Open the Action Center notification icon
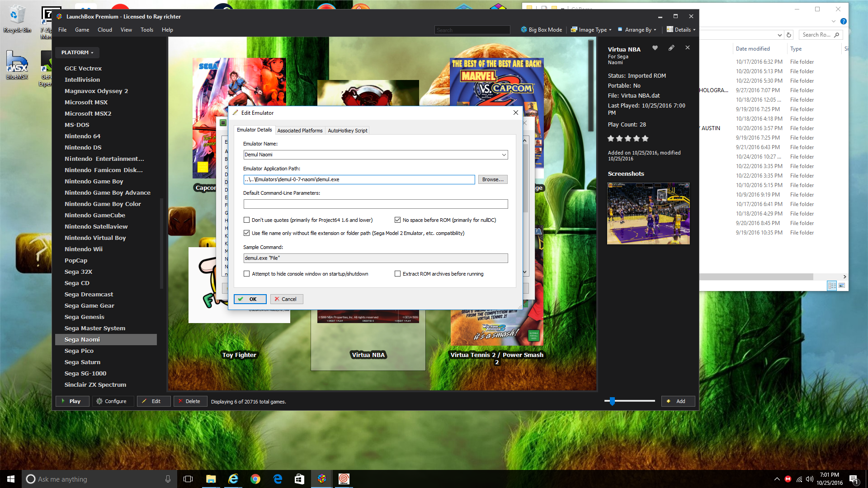The image size is (868, 488). 854,479
